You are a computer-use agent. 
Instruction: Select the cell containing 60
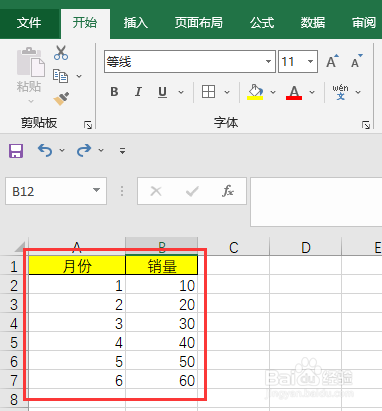click(x=162, y=380)
